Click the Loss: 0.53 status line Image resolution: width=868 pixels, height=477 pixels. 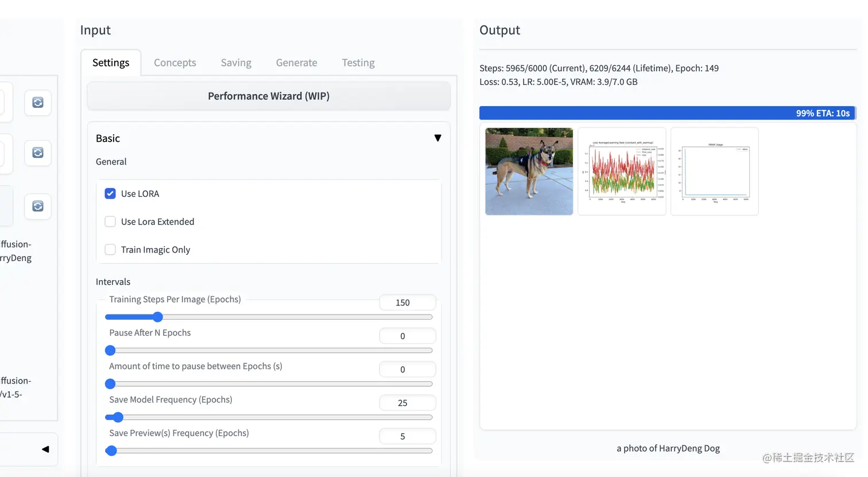(x=559, y=82)
